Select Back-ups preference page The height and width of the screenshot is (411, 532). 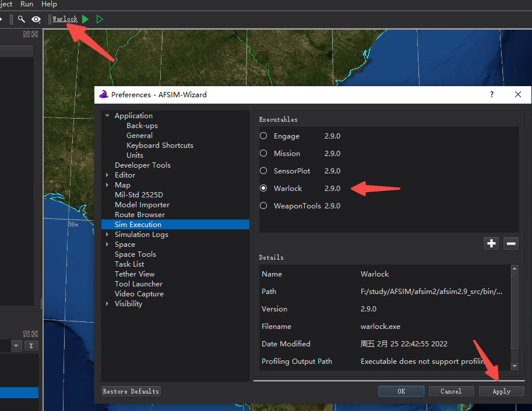click(142, 126)
